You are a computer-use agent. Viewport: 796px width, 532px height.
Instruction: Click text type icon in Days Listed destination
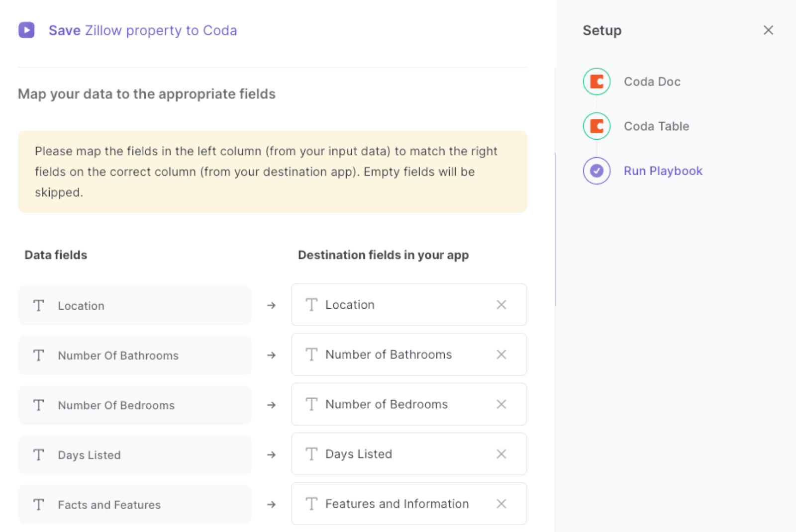pos(311,454)
